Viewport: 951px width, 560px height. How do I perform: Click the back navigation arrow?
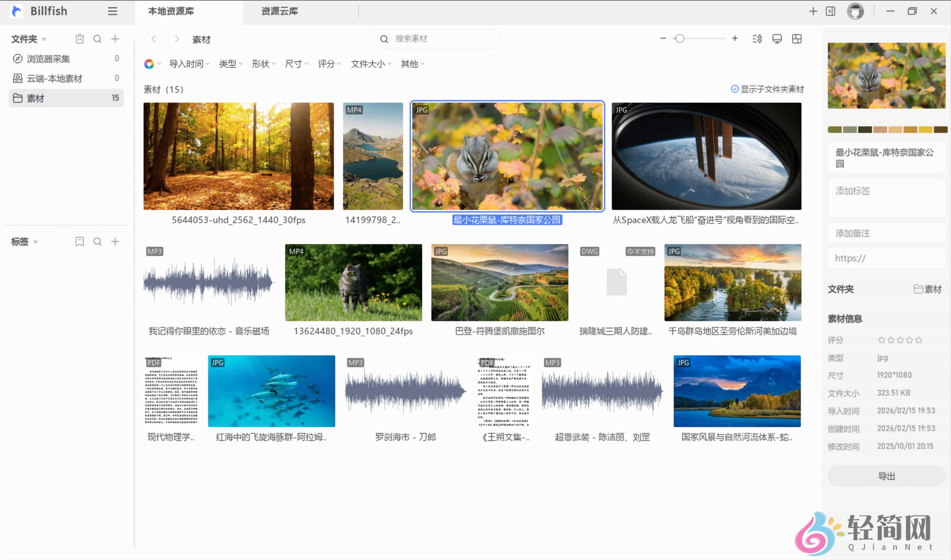point(154,39)
